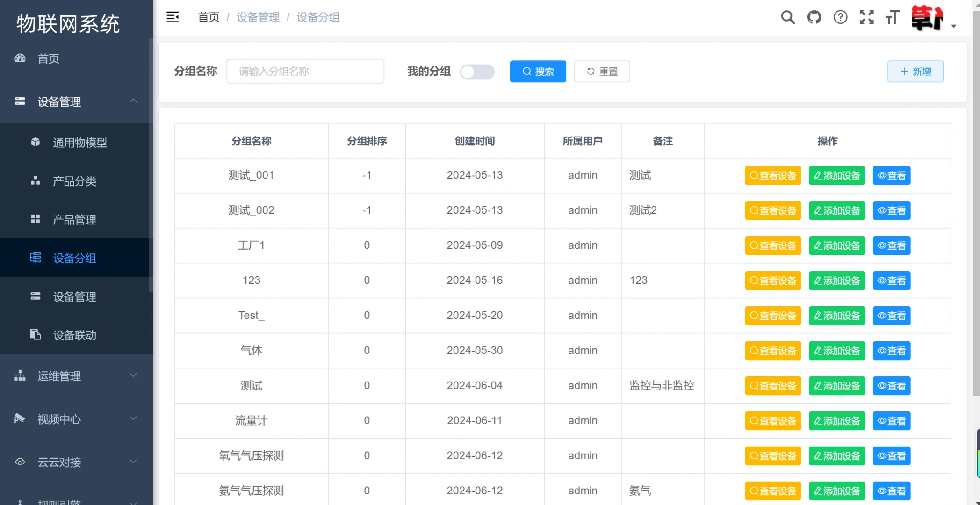
Task: Click the user avatar dropdown
Action: click(928, 19)
